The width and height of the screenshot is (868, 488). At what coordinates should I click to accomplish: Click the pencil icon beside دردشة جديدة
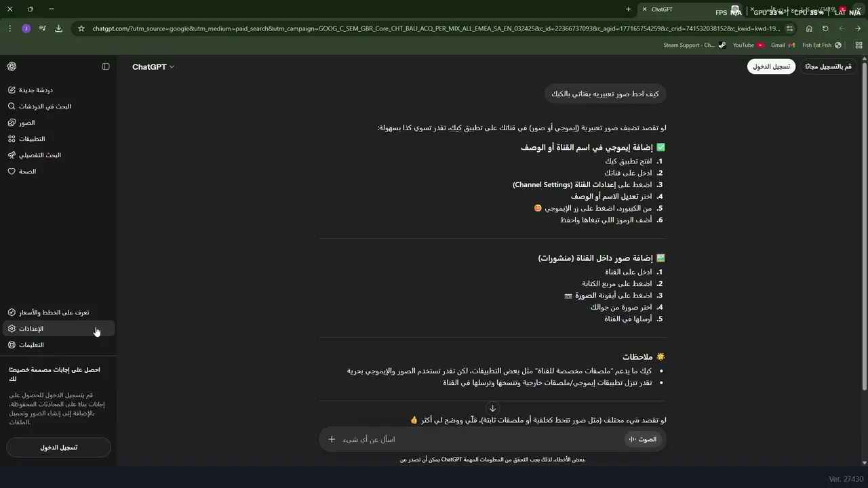click(x=12, y=90)
